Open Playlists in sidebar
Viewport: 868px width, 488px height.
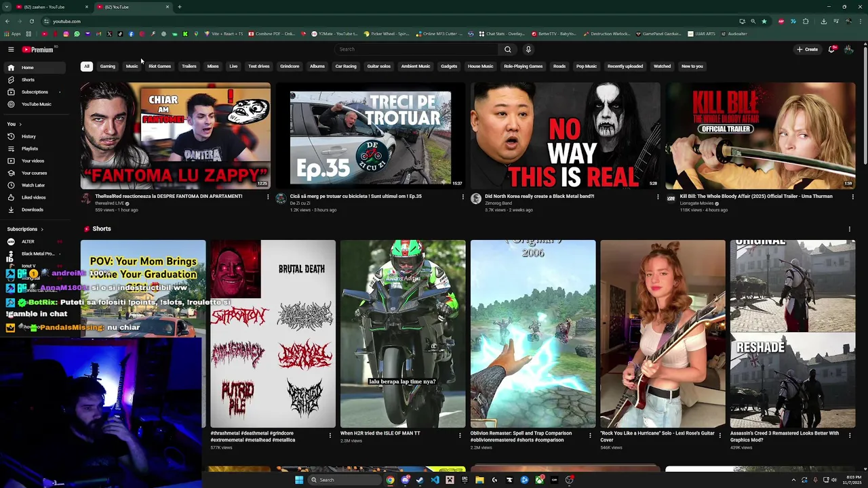click(35, 148)
